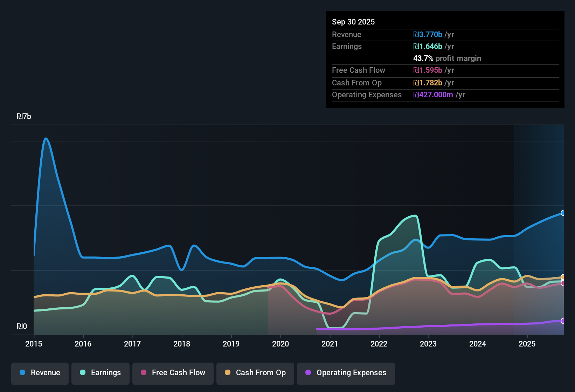
Task: Click the 2025 x-axis label
Action: point(527,344)
